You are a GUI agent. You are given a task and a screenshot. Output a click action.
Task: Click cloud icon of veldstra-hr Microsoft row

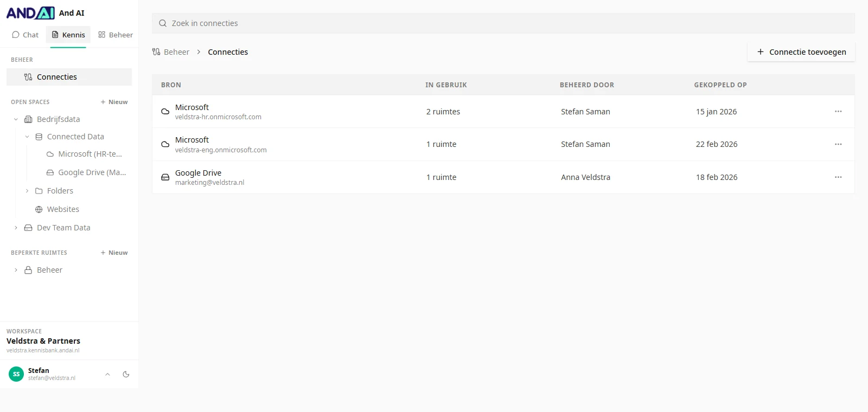pos(165,112)
